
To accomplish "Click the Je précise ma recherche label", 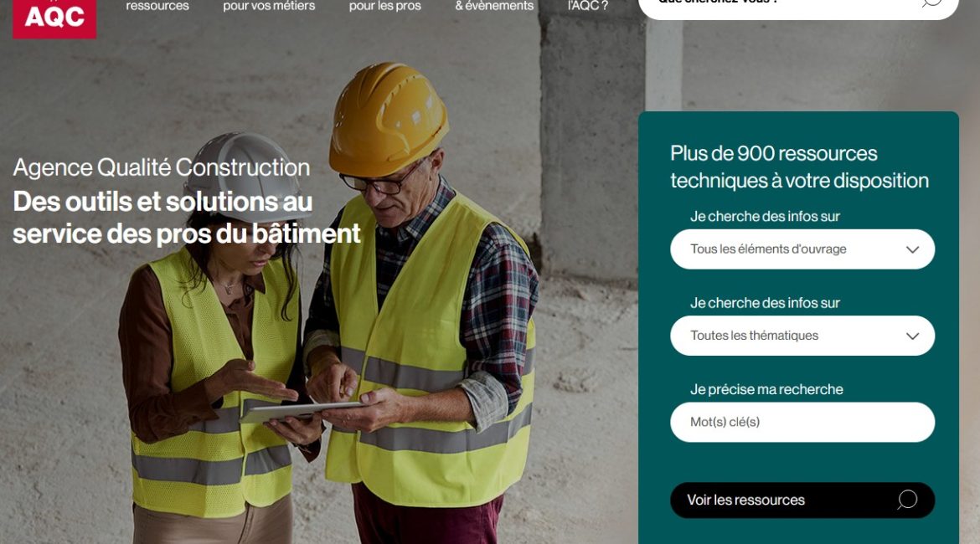I will pyautogui.click(x=766, y=390).
